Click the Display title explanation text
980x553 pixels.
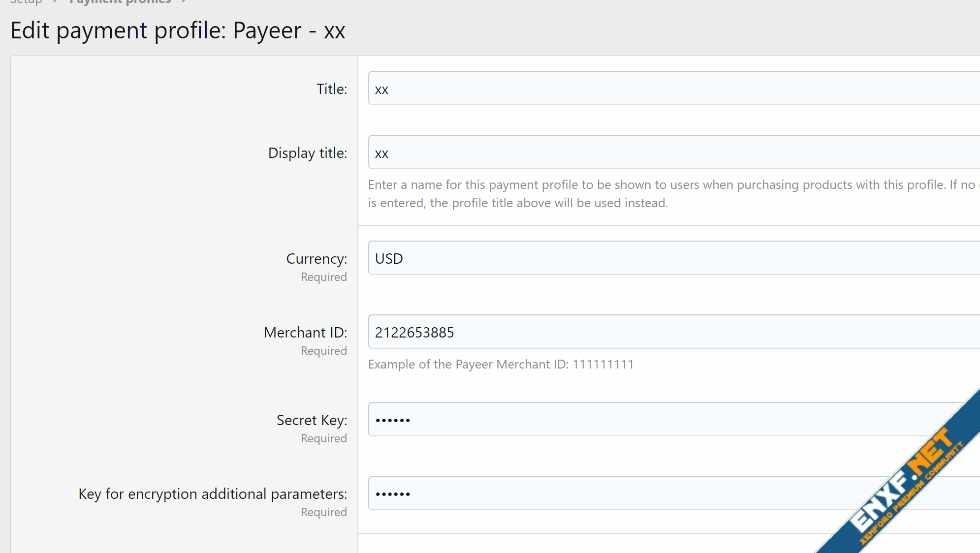click(x=674, y=194)
